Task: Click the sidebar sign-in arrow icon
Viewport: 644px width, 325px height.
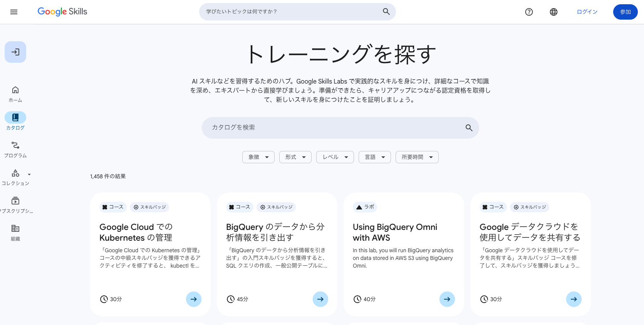Action: pos(15,52)
